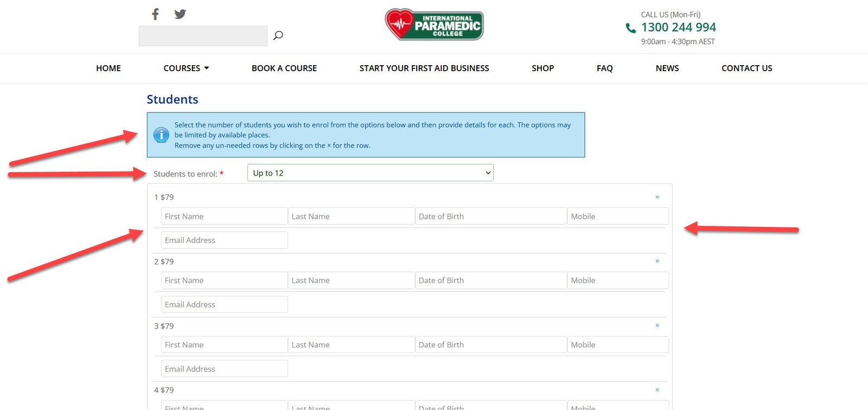
Task: Remove student row 1 with ×
Action: 657,197
